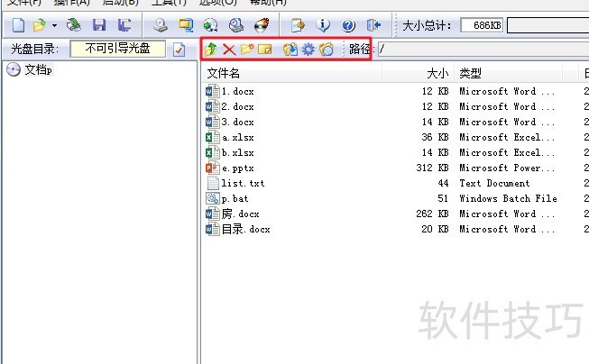
Task: Click the 262 KB size cell
Action: [x=432, y=214]
